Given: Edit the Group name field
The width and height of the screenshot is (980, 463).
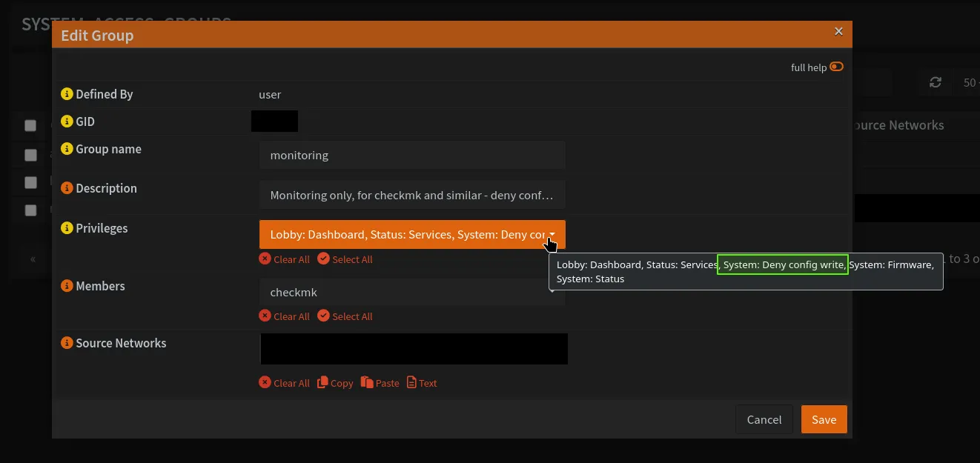Looking at the screenshot, I should (412, 156).
